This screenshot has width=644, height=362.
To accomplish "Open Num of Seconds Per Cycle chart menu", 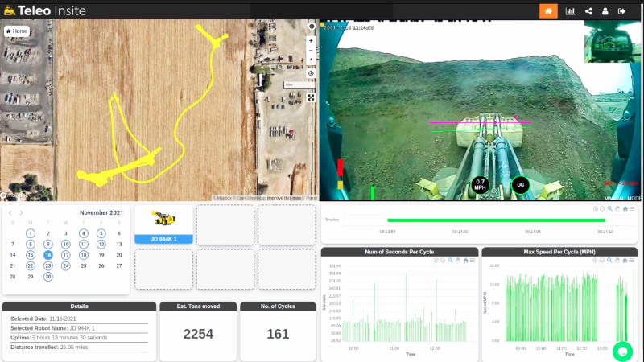I will click(473, 260).
